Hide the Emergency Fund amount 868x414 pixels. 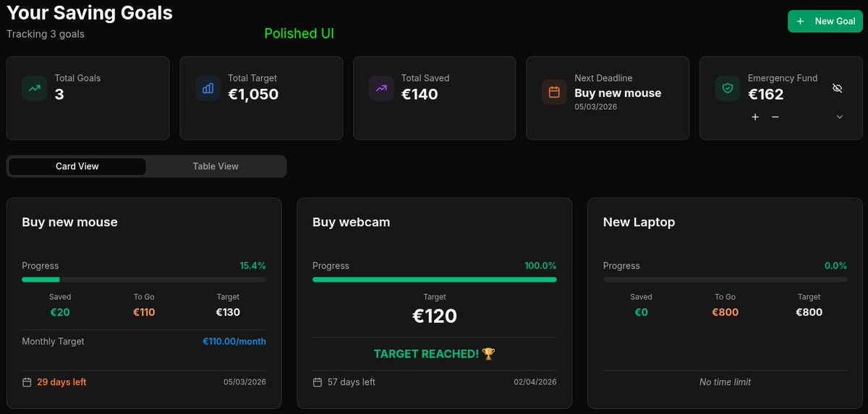click(838, 88)
